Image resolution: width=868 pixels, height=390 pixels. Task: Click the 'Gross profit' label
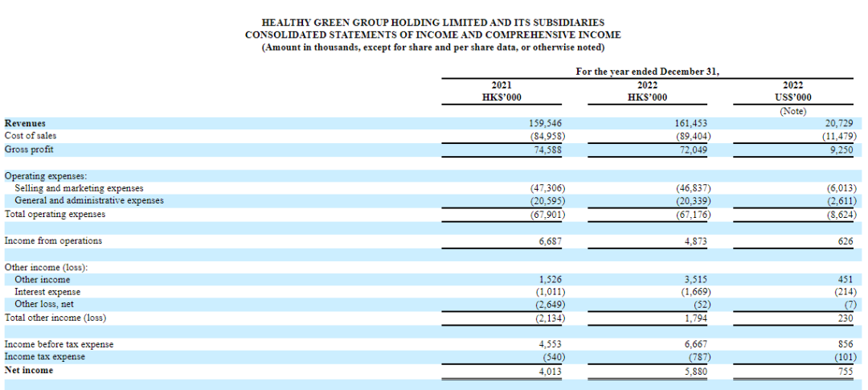coord(30,150)
